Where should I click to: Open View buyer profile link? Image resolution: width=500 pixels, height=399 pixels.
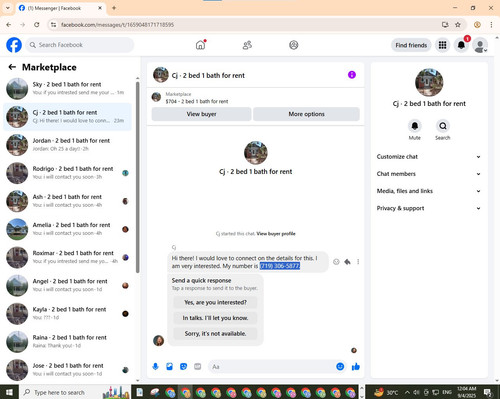click(x=276, y=234)
